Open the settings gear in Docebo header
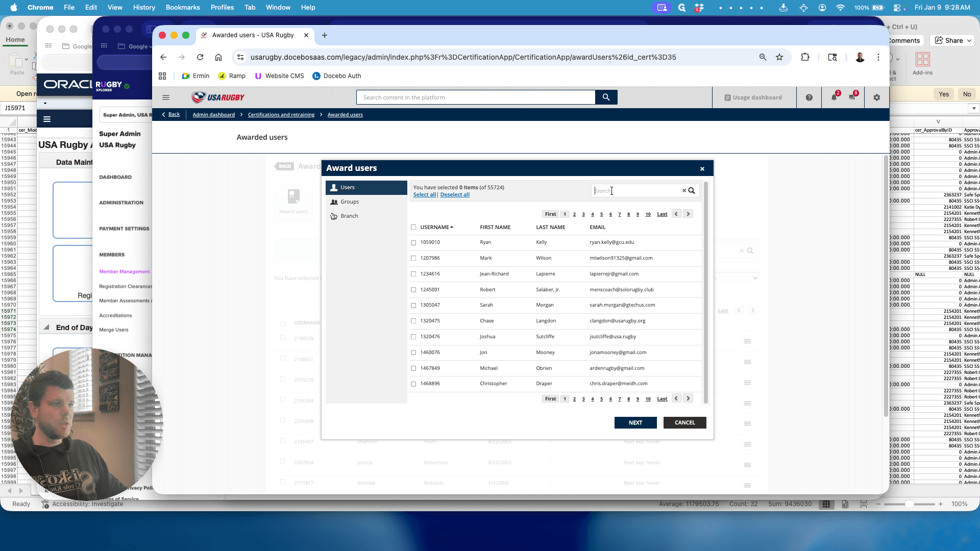Image resolution: width=980 pixels, height=551 pixels. pyautogui.click(x=877, y=97)
